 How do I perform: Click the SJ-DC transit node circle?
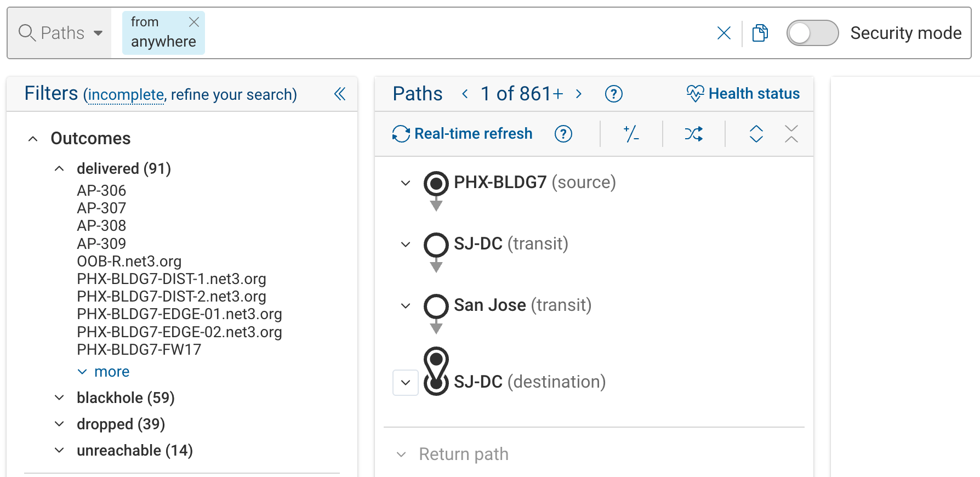click(x=436, y=245)
